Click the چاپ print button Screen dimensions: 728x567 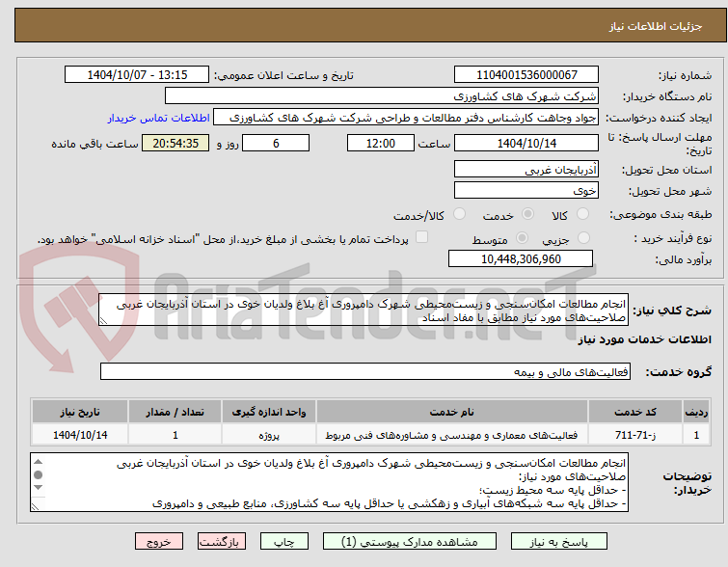(x=284, y=542)
